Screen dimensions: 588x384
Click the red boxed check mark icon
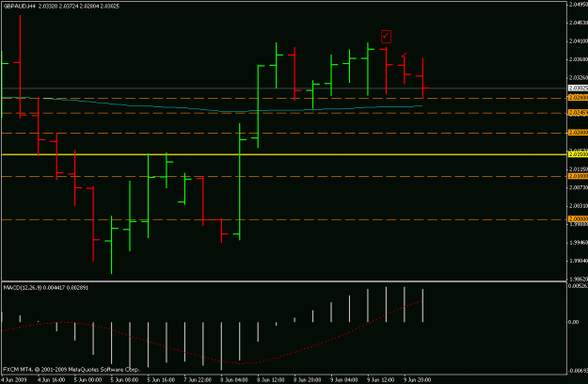(386, 37)
